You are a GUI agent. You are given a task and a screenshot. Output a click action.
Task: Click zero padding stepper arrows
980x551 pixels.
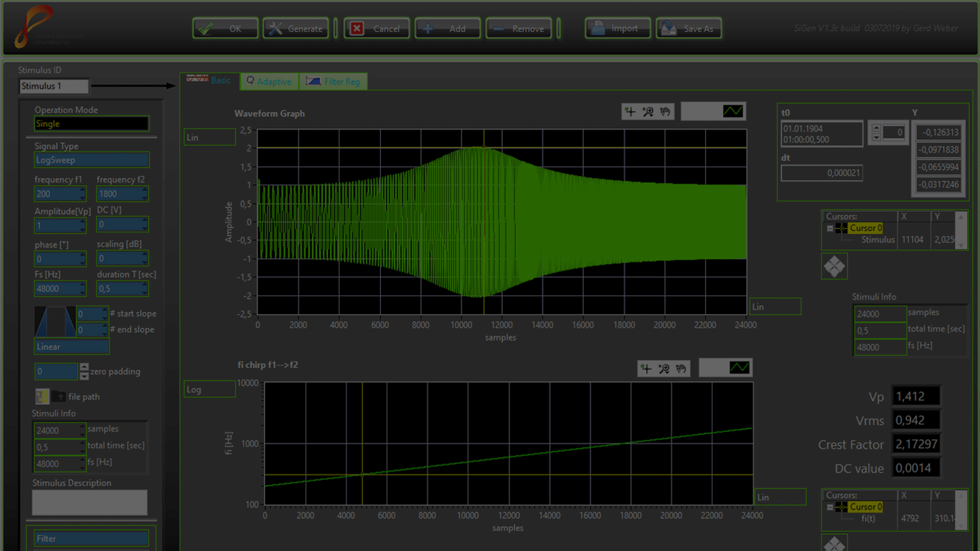click(84, 372)
